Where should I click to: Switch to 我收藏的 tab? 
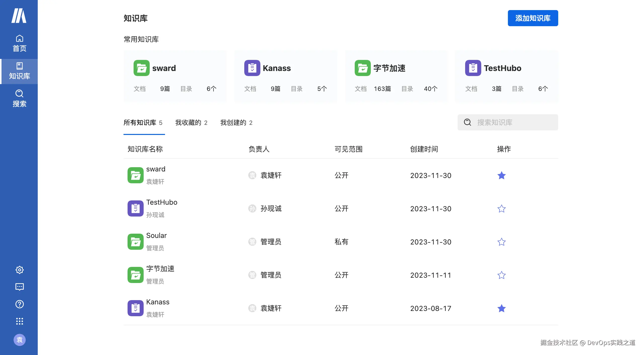191,123
